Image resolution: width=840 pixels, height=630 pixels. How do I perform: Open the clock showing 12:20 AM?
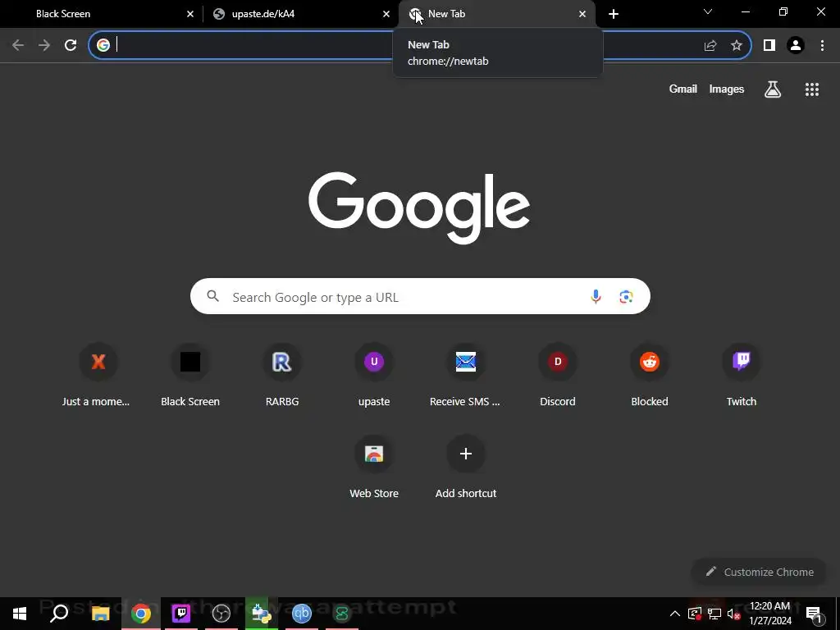769,614
